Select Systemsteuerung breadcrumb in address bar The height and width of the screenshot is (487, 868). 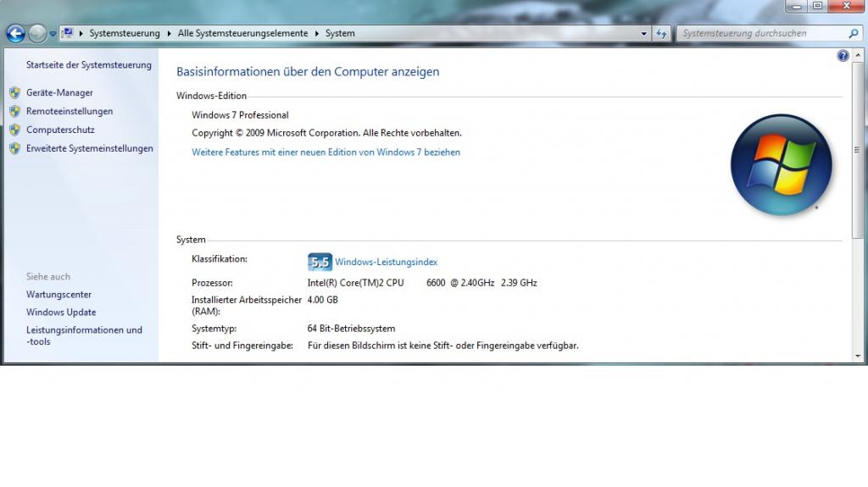125,34
